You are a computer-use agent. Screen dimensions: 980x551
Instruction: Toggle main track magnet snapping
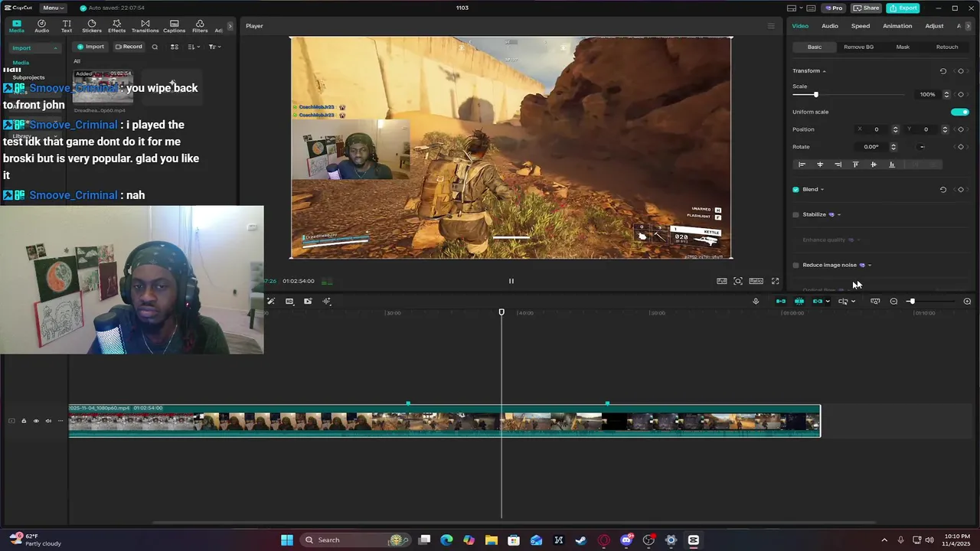tap(780, 302)
